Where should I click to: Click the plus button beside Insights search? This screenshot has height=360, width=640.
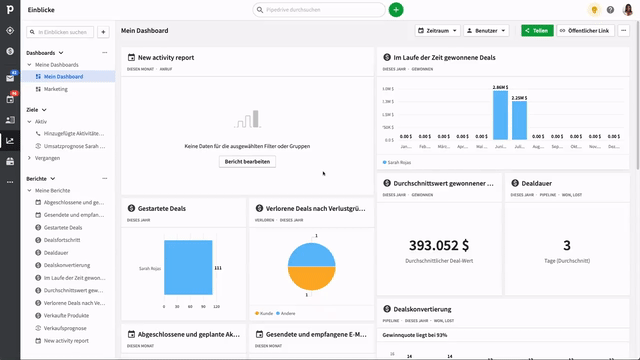[103, 32]
